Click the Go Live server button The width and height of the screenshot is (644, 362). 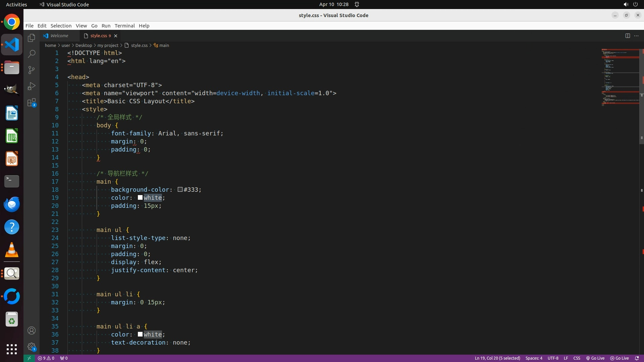pos(595,358)
